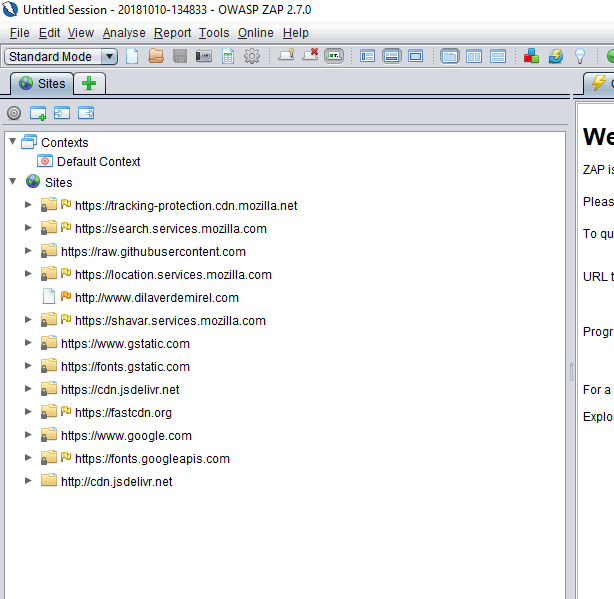Select http://www.dilaverdemirel.com site
614x599 pixels.
[157, 298]
